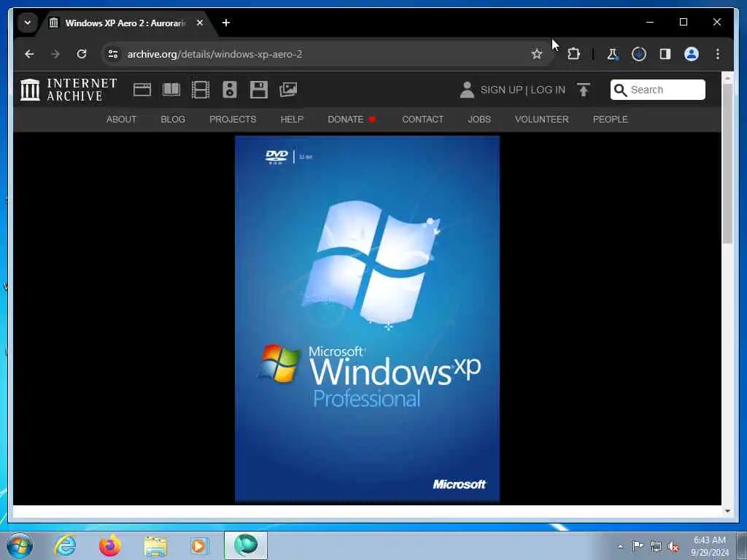This screenshot has width=747, height=560.
Task: Open a new browser tab
Action: (226, 23)
